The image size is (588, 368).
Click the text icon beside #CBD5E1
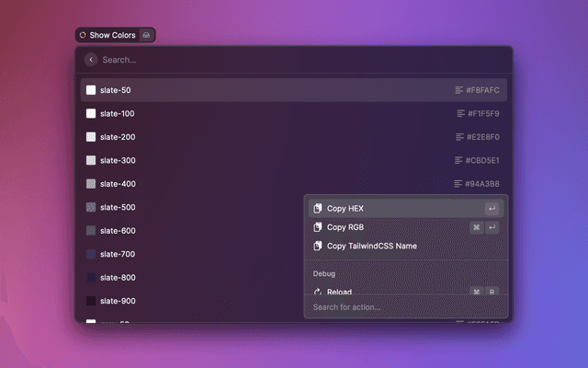point(458,160)
